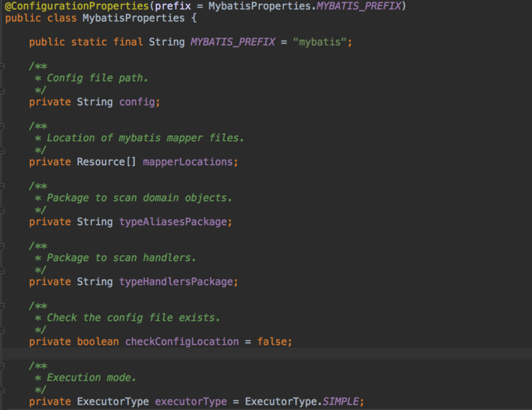Place the cursor on the 'config' field name
532x410 pixels.
tap(137, 102)
